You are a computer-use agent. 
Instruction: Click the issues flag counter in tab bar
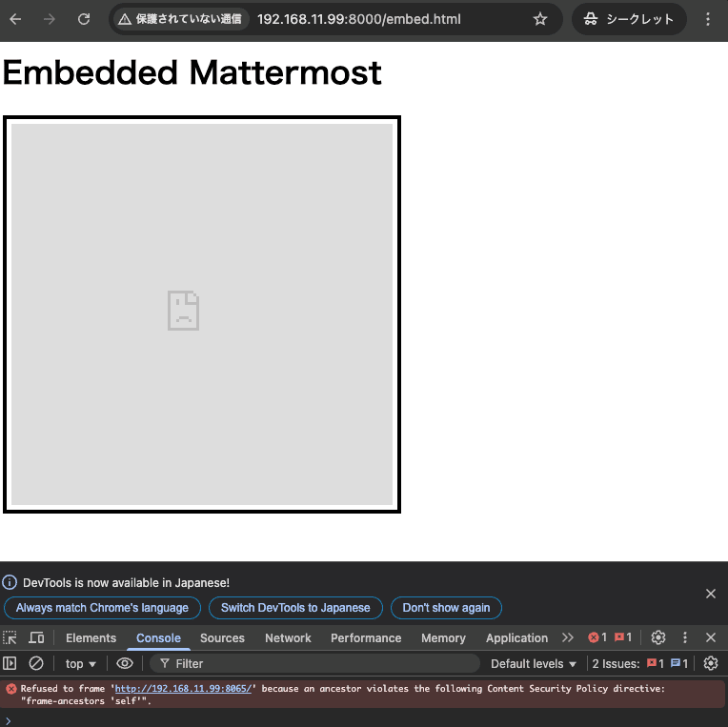623,637
